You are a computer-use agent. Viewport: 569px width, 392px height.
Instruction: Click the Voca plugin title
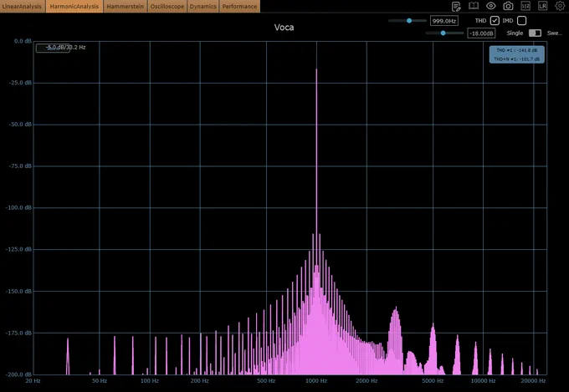coord(284,28)
